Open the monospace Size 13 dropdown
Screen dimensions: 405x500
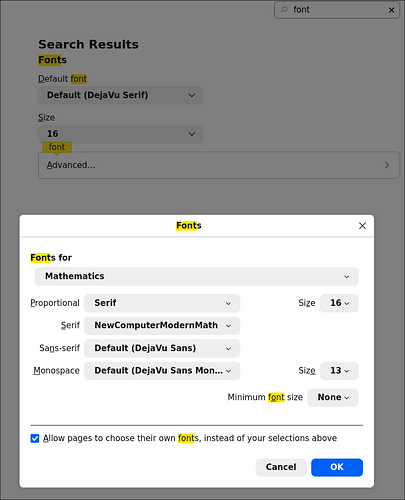coord(339,371)
